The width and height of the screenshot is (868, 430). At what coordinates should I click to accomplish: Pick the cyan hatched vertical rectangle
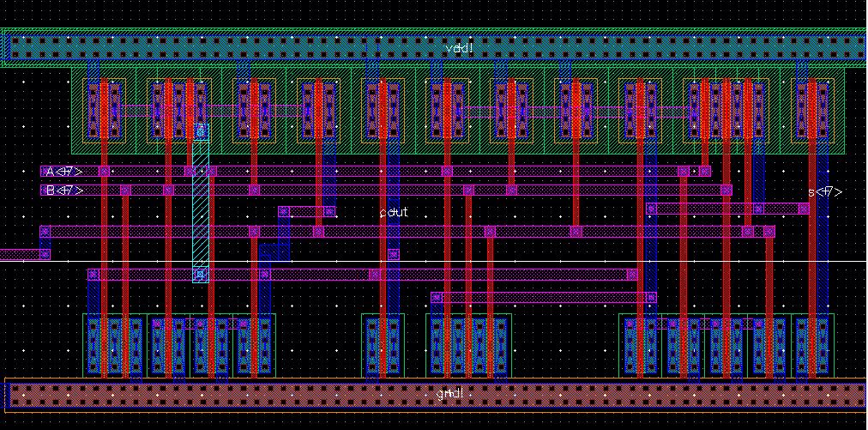point(201,203)
